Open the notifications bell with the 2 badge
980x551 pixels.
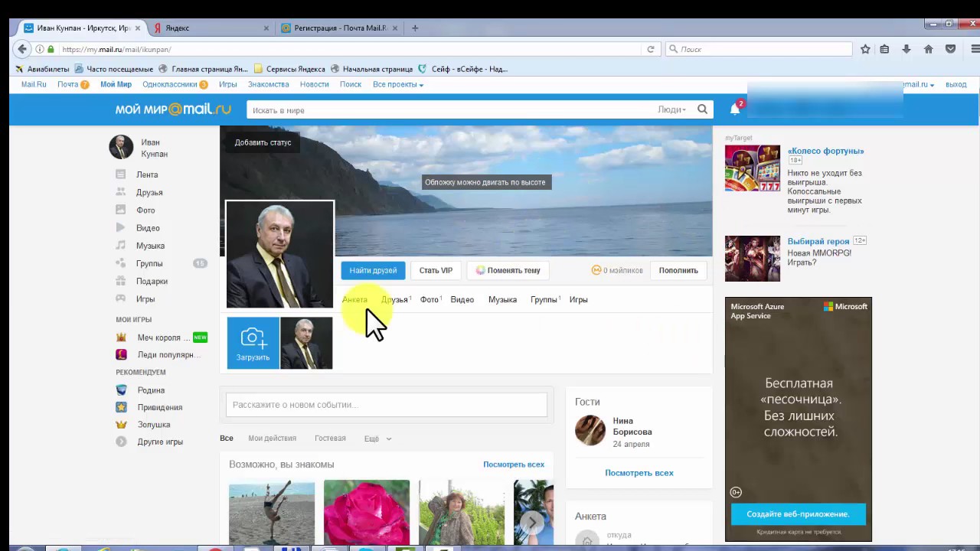tap(735, 109)
